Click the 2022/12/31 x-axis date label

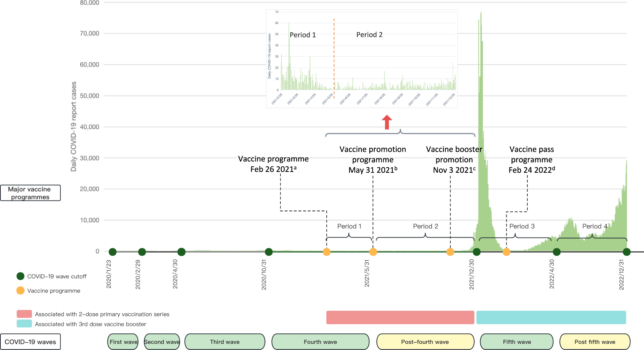click(622, 275)
